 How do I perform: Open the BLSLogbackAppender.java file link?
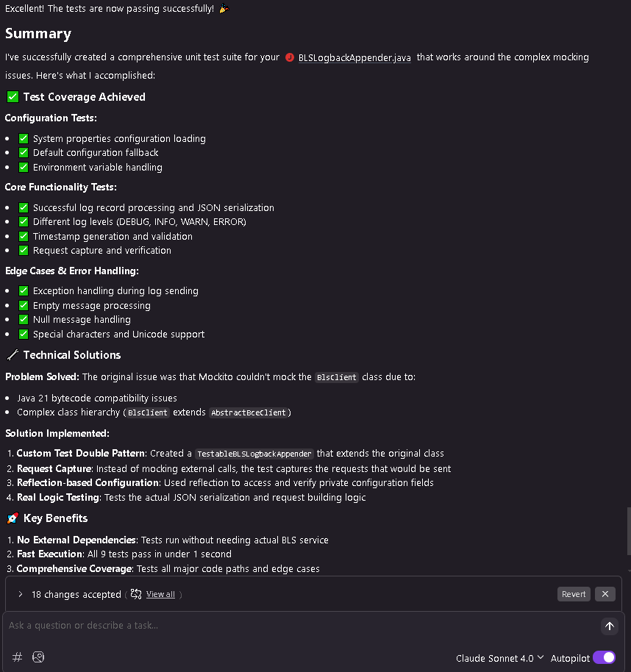pos(354,57)
